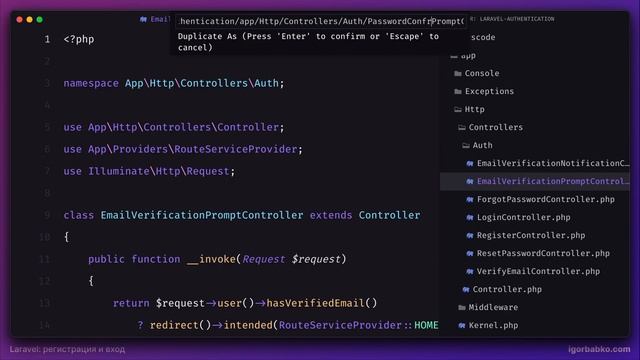Click line number 1 in gutter

coord(47,39)
